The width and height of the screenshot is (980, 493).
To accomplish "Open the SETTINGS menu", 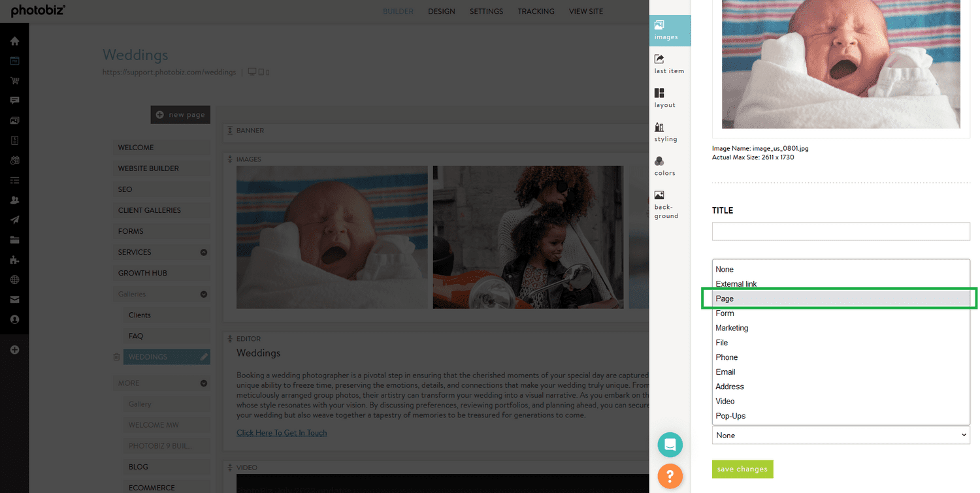I will 486,11.
